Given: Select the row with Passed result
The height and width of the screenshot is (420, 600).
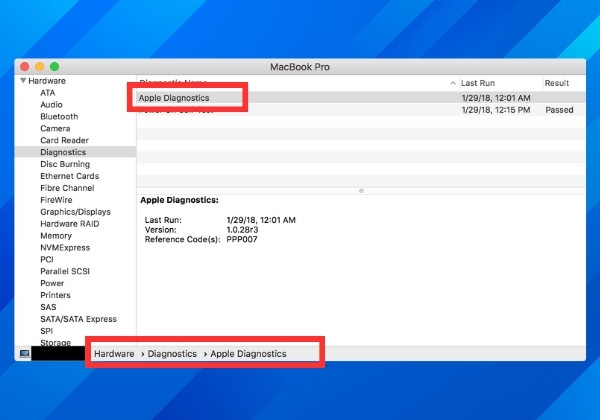Looking at the screenshot, I should click(x=360, y=110).
